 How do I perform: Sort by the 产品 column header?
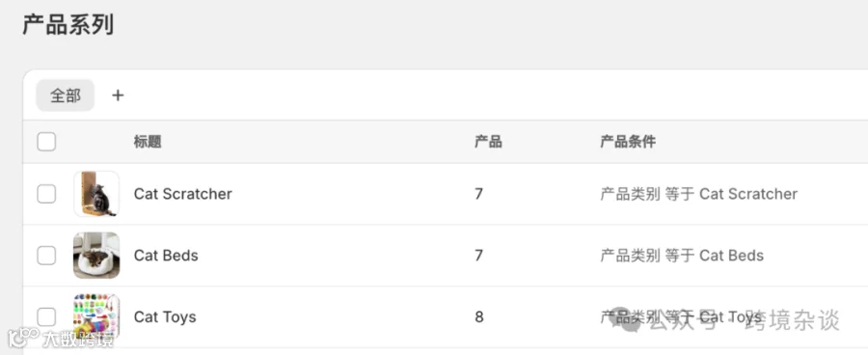point(488,142)
